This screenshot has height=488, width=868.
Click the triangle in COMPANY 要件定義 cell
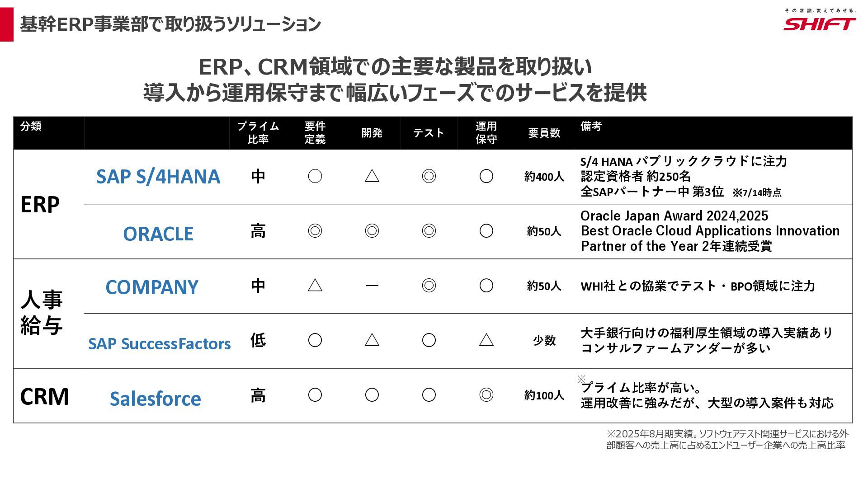(x=315, y=285)
